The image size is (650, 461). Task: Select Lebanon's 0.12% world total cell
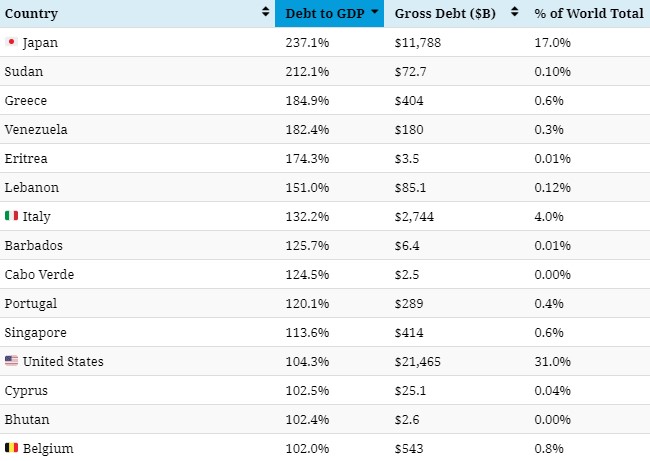click(551, 188)
